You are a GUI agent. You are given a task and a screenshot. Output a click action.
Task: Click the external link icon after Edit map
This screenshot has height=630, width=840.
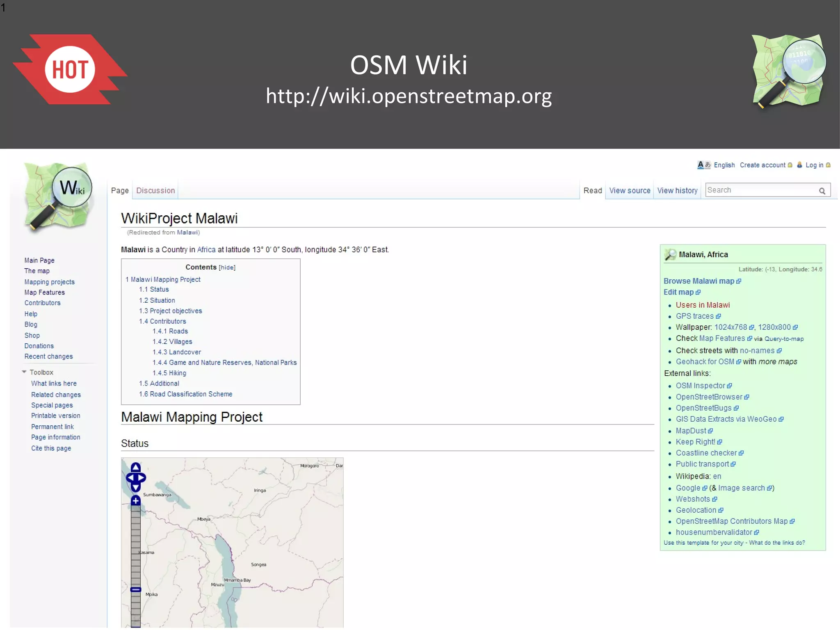point(698,292)
